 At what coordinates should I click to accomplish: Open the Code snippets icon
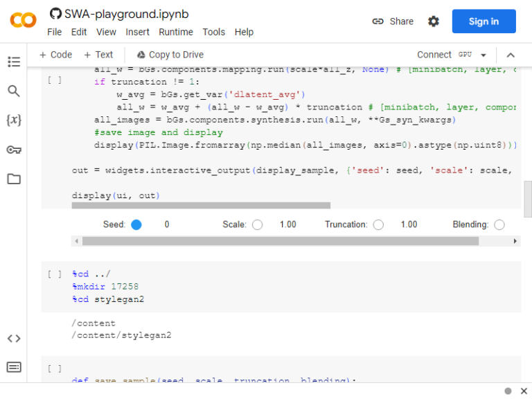[x=14, y=338]
